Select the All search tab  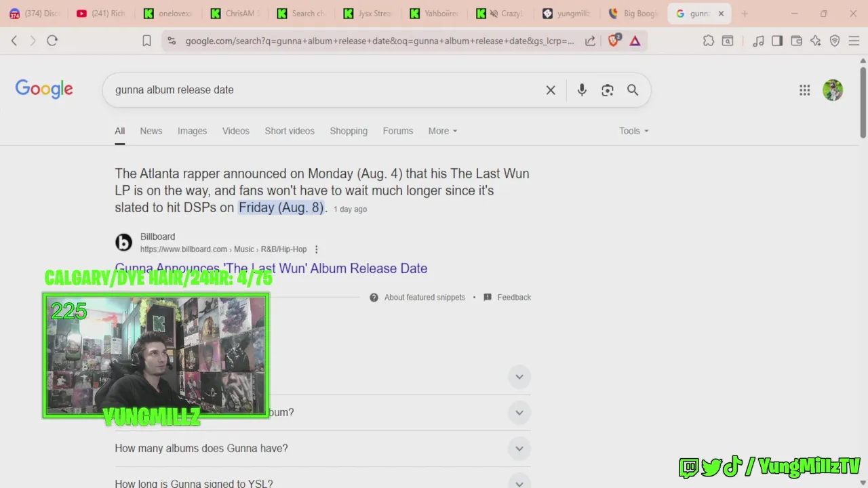click(120, 131)
